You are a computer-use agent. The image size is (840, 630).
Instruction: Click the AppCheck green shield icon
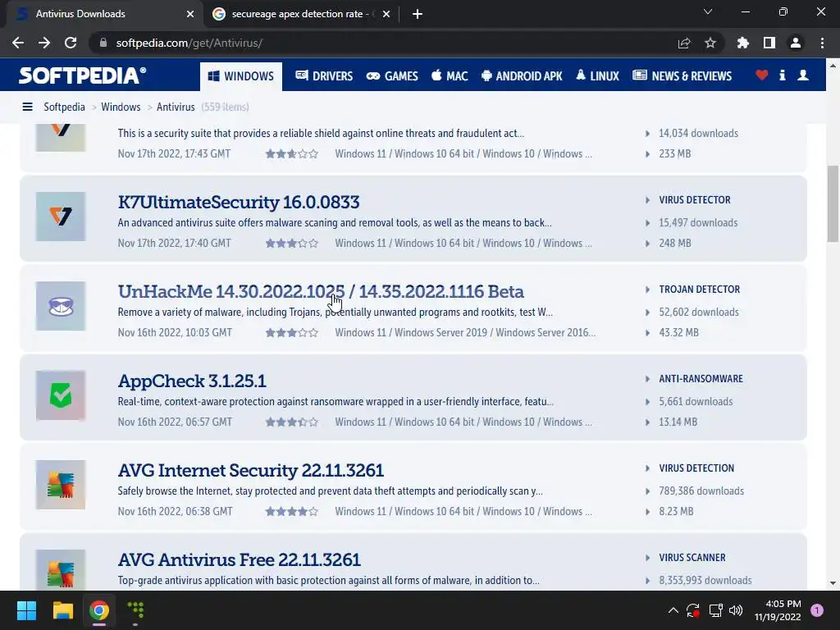[x=61, y=395]
